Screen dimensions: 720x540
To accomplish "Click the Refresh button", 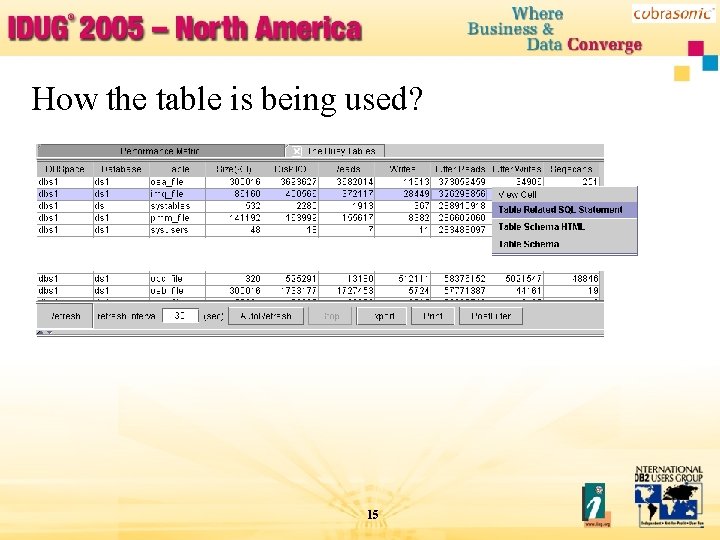I will [65, 316].
